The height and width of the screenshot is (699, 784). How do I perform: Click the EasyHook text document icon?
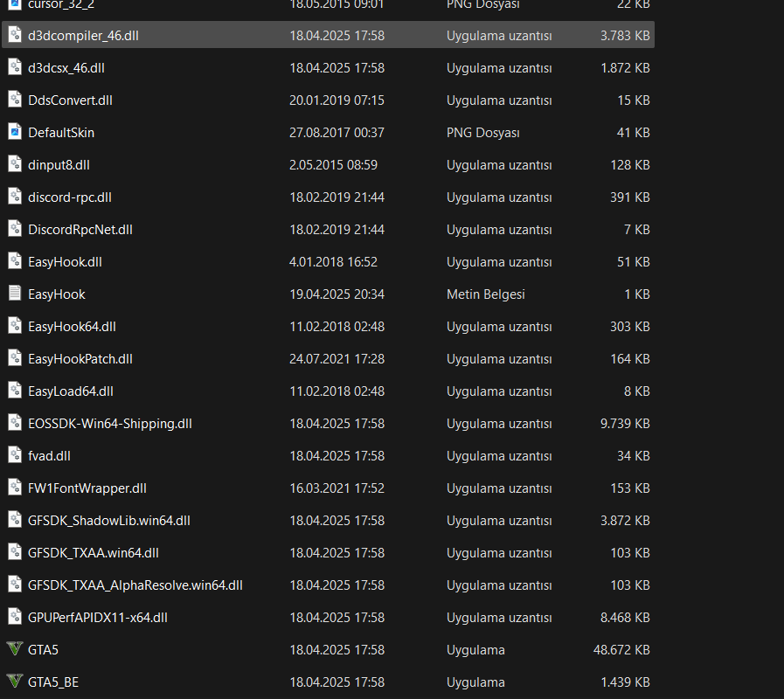click(14, 294)
